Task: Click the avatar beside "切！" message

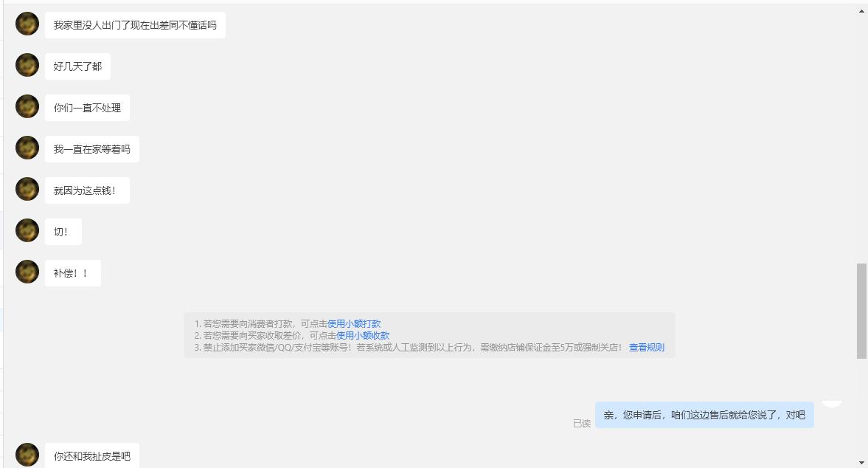Action: [27, 230]
